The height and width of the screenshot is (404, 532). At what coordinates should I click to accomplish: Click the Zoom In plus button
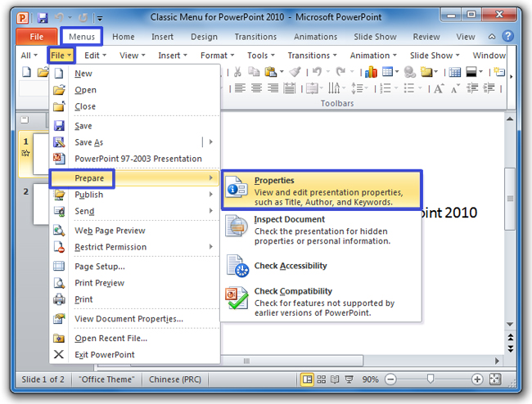pos(476,379)
